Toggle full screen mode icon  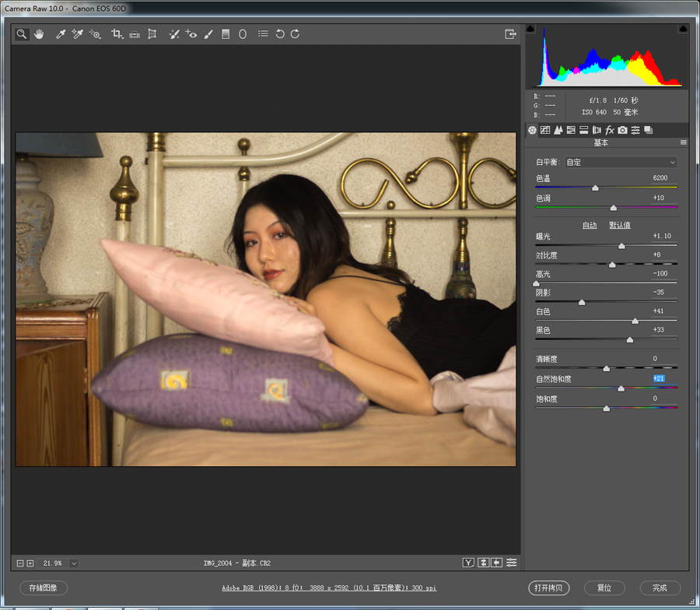[x=510, y=34]
